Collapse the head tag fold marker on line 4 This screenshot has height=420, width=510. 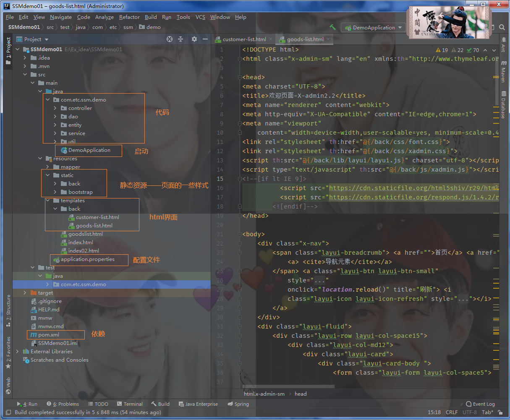pos(239,77)
